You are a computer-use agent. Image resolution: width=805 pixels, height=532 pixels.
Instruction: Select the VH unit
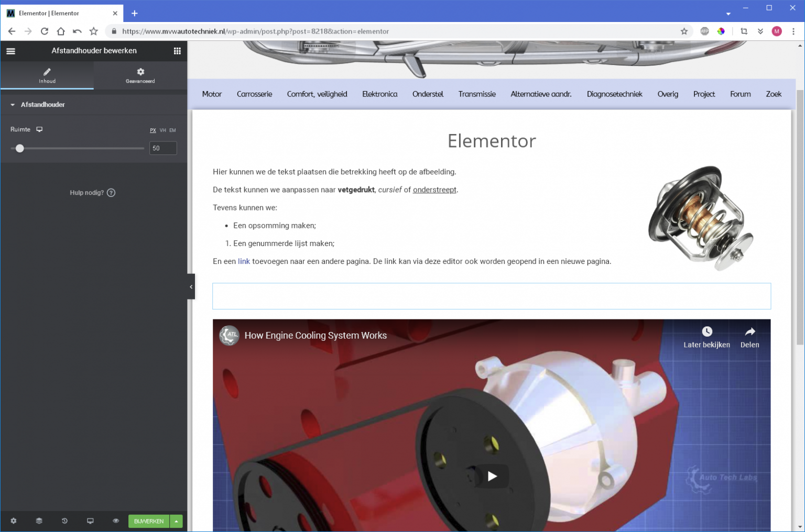pyautogui.click(x=163, y=130)
